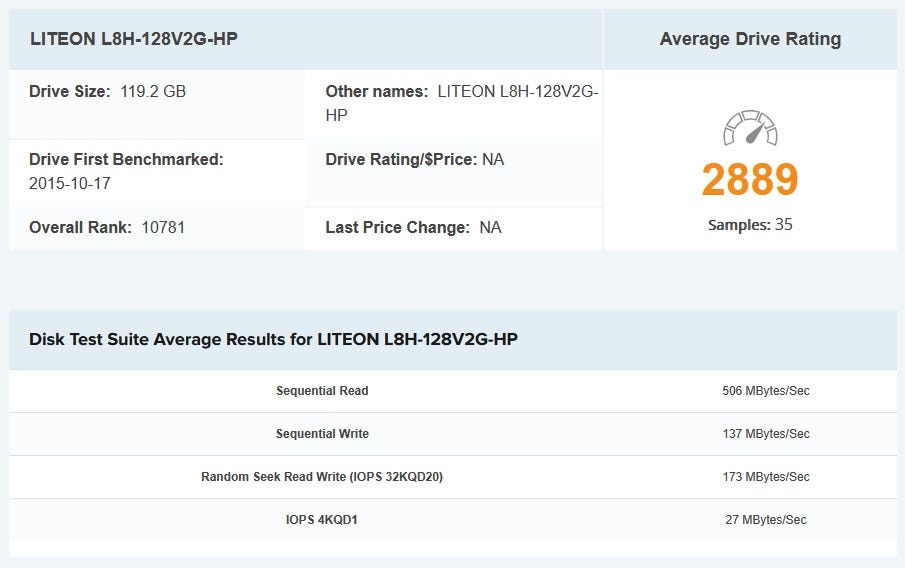The width and height of the screenshot is (905, 568).
Task: Select the Random Seek Read Write row label
Action: pyautogui.click(x=322, y=477)
